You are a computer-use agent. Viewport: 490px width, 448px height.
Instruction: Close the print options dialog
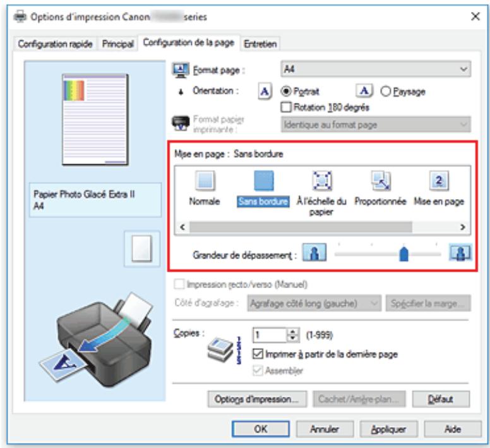pos(475,16)
